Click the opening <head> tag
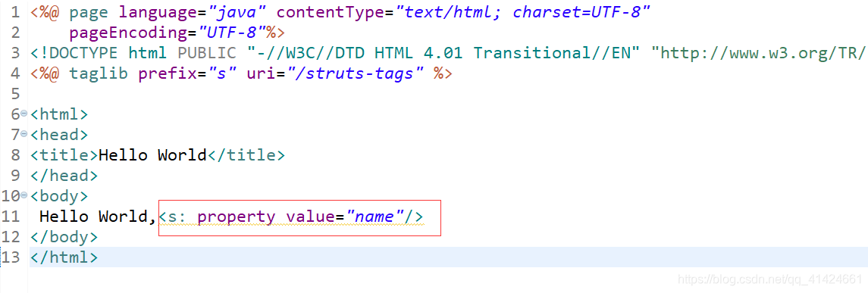 pos(58,135)
